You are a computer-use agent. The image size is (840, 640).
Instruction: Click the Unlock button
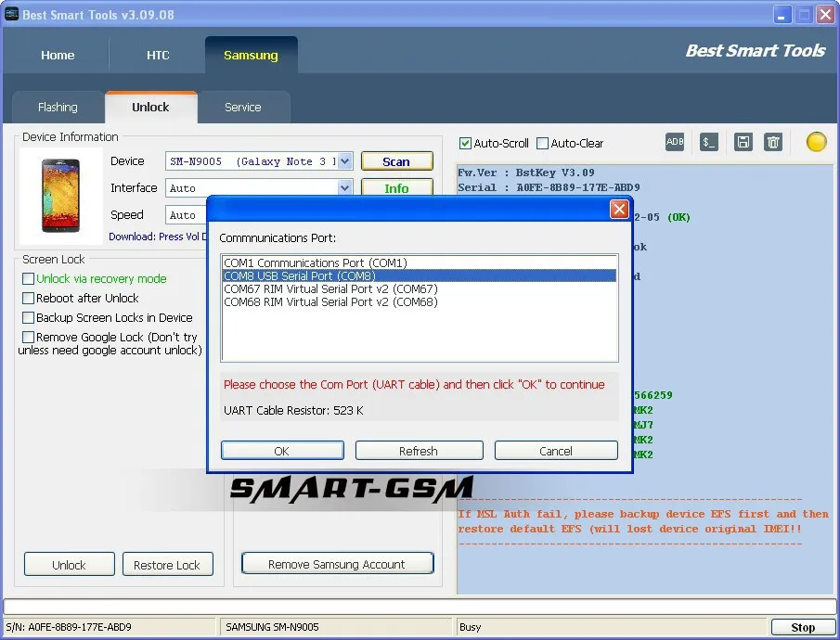coord(69,565)
